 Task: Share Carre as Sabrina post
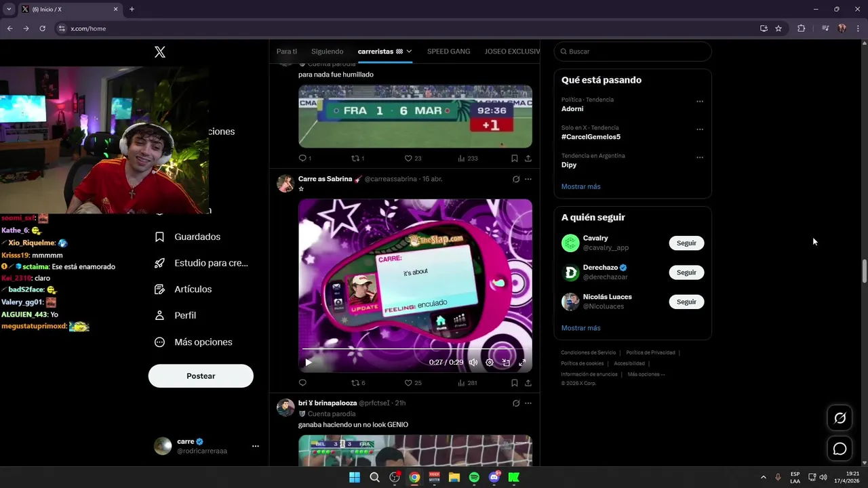[528, 383]
